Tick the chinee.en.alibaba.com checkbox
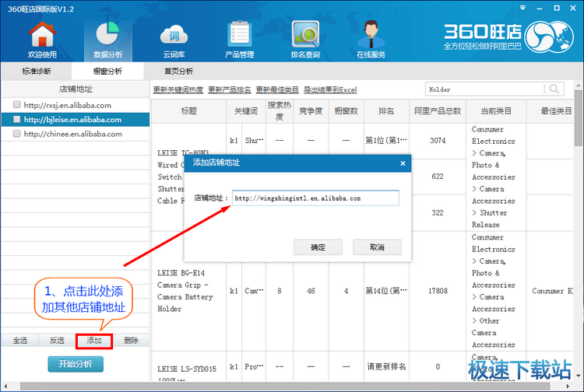The height and width of the screenshot is (392, 584). [x=17, y=133]
